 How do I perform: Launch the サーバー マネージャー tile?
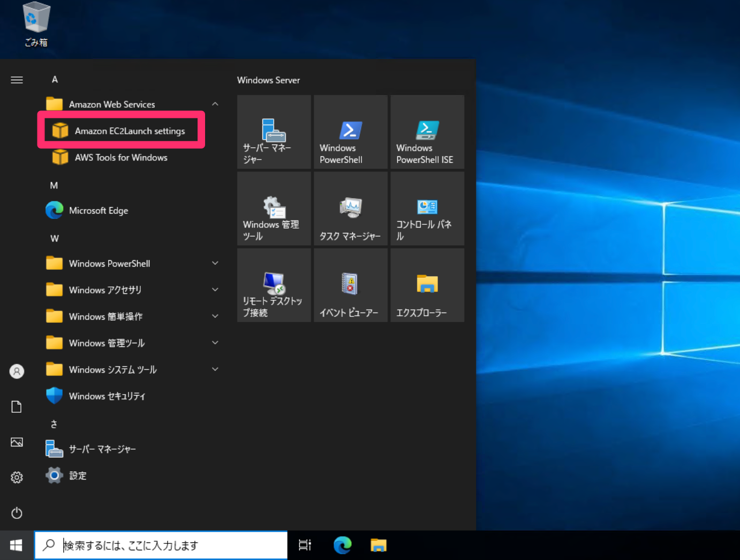coord(274,132)
